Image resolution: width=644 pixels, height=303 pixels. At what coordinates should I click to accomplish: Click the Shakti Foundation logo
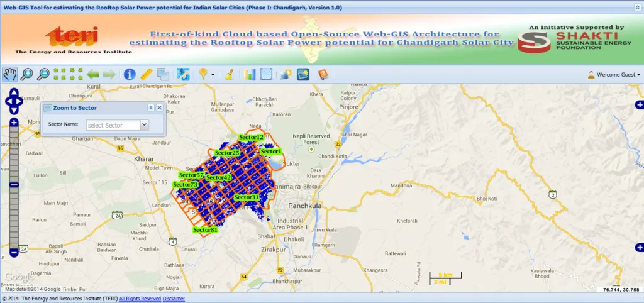(575, 38)
